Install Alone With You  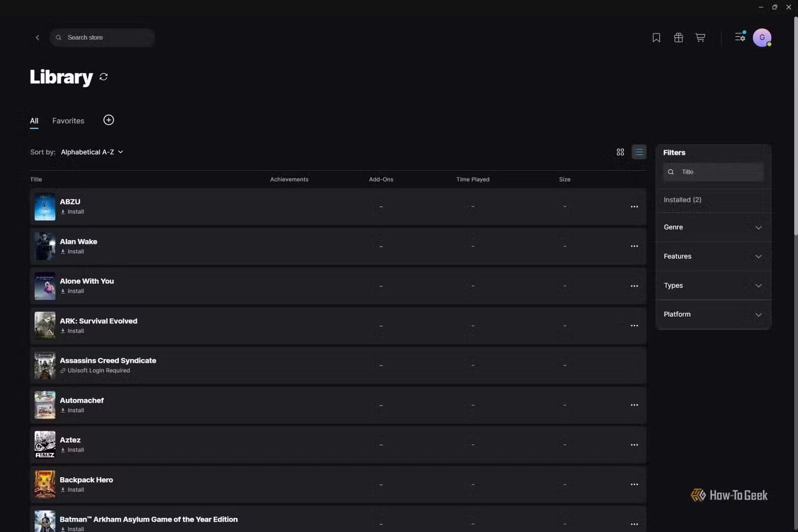click(x=72, y=291)
